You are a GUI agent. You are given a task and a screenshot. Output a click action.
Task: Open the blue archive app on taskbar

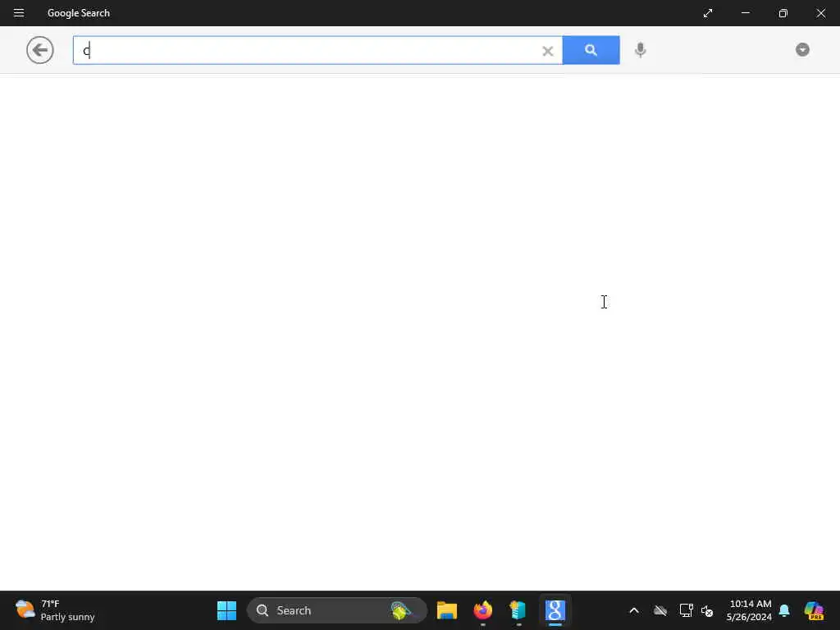[x=518, y=610]
